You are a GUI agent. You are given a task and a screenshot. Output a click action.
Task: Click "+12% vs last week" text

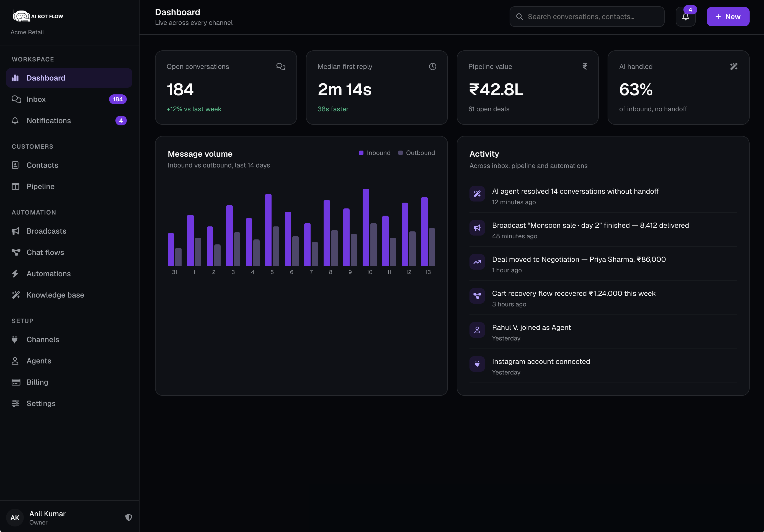coord(194,109)
